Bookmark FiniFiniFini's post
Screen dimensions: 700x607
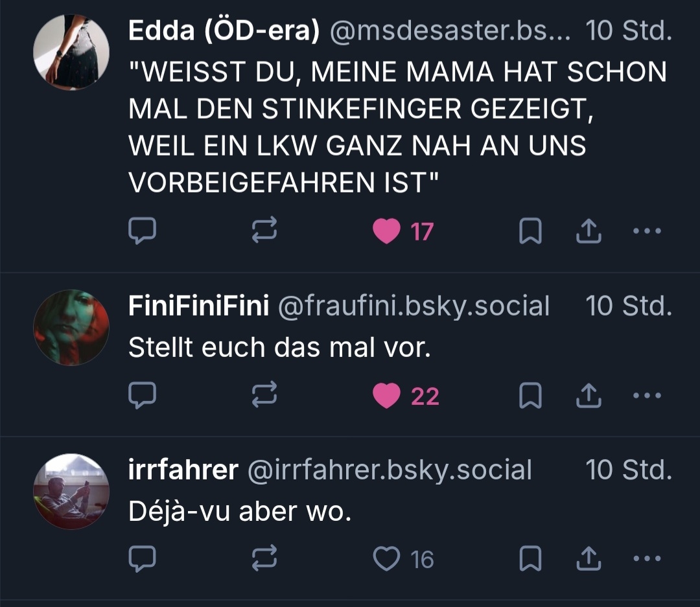[530, 396]
